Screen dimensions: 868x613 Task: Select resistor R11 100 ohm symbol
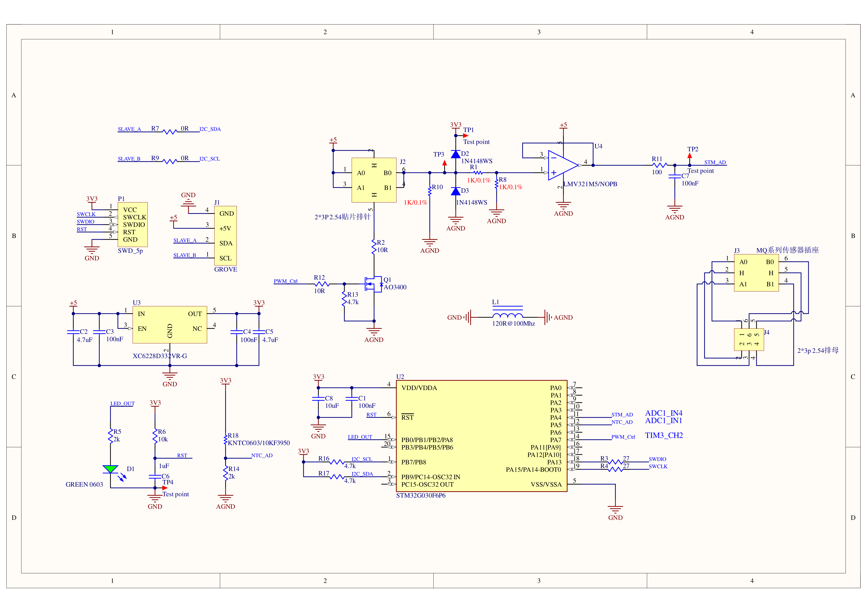(x=660, y=165)
